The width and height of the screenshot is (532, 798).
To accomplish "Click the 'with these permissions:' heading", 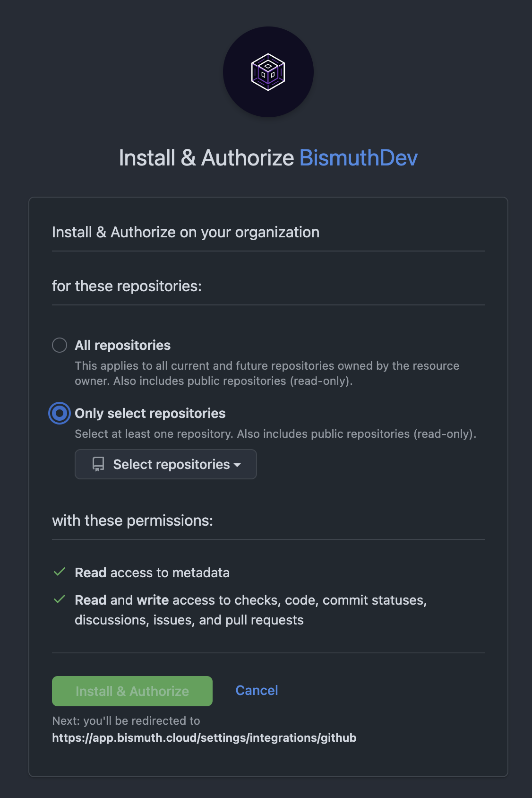I will [132, 520].
